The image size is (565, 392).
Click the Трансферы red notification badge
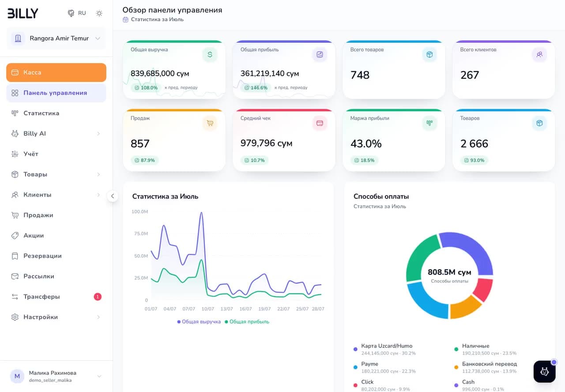(98, 297)
